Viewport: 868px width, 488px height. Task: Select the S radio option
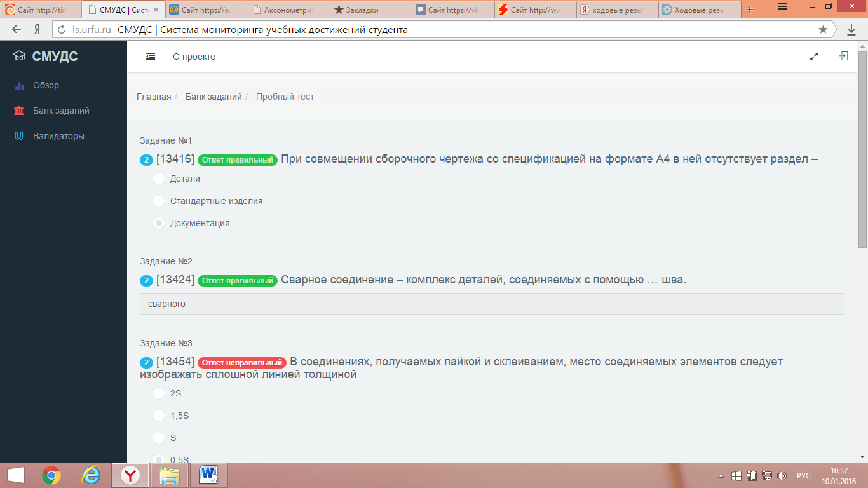point(159,438)
